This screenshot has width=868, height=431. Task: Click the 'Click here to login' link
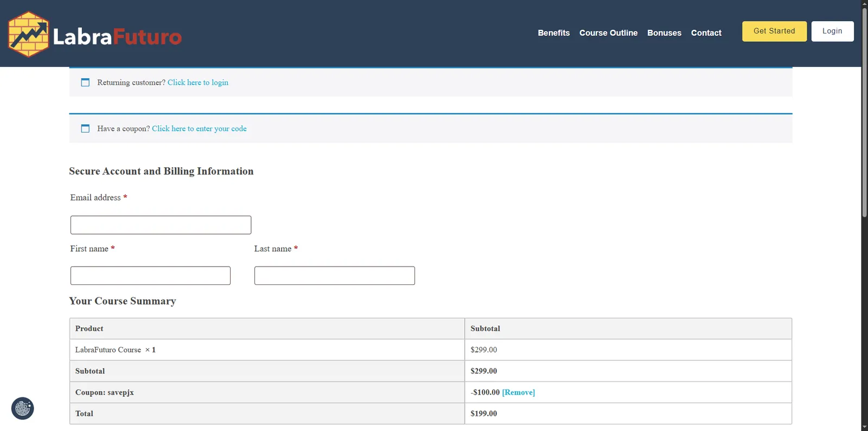(198, 83)
